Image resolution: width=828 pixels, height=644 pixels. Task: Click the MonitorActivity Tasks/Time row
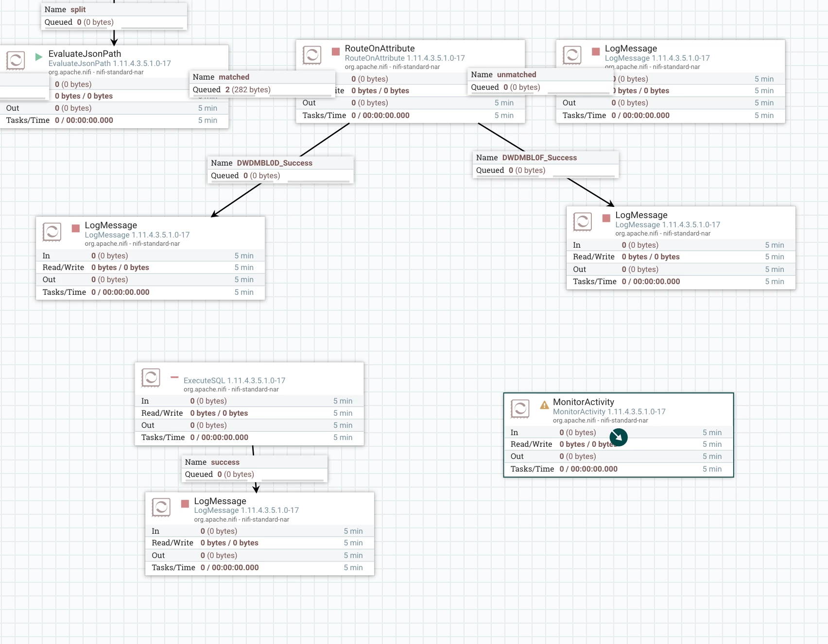(618, 469)
